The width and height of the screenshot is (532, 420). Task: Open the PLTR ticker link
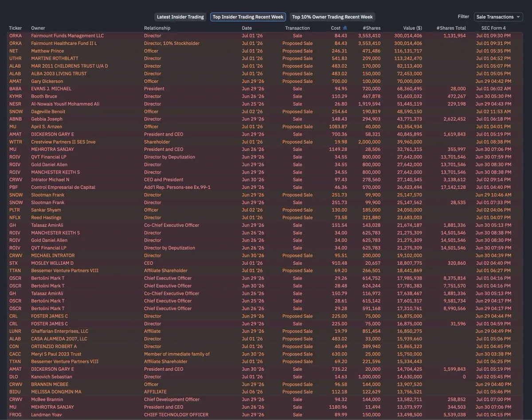click(x=15, y=210)
